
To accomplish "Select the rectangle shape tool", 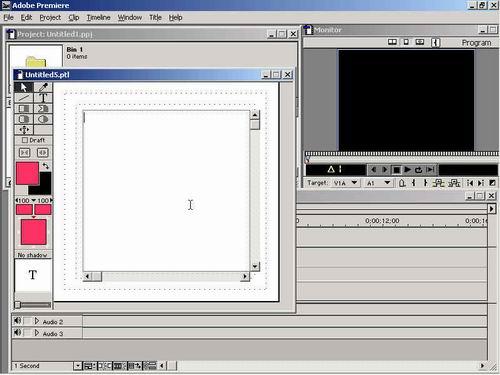I will (x=24, y=109).
